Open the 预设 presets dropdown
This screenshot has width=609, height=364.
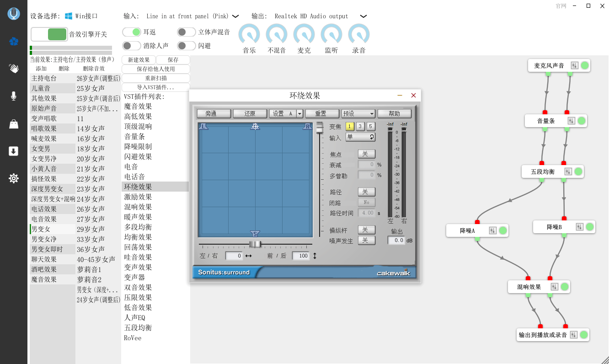(358, 114)
